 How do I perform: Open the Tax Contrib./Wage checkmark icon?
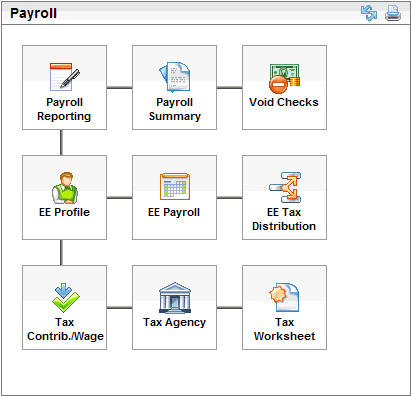click(x=65, y=298)
